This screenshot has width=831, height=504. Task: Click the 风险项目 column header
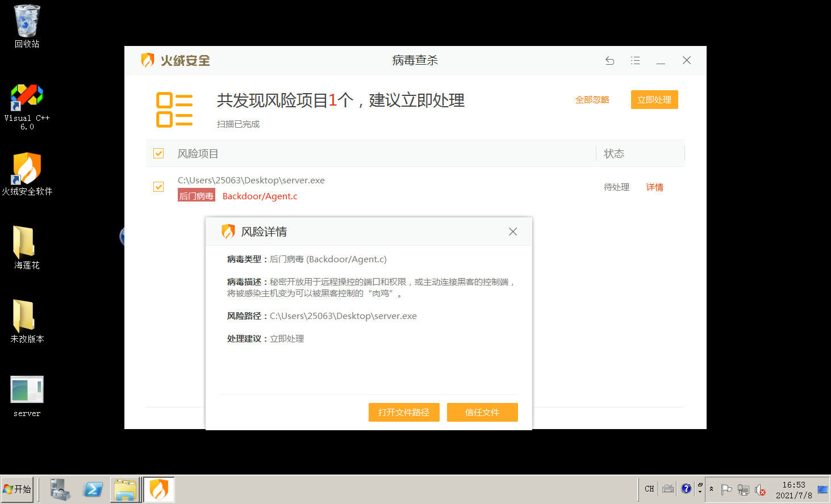point(198,153)
